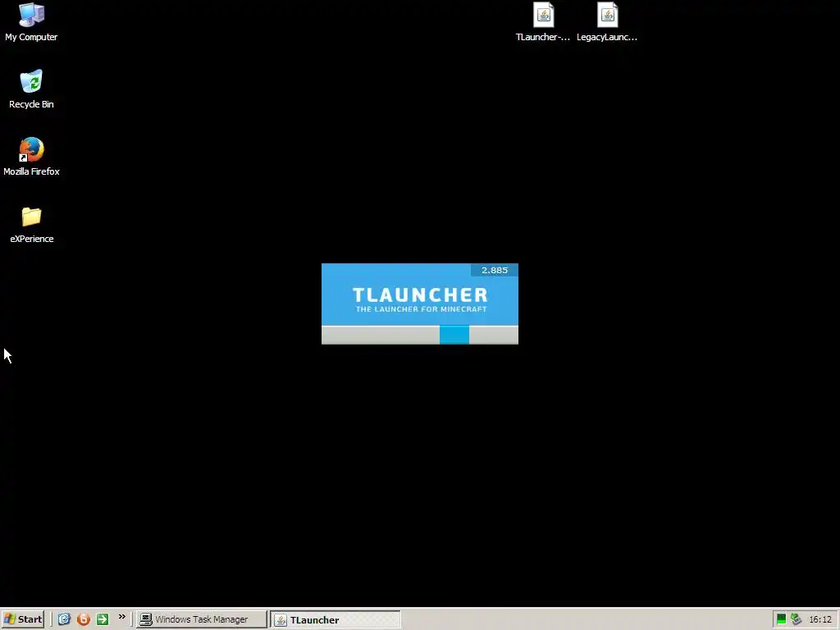Open the My Computer desktop icon
This screenshot has height=630, width=840.
pyautogui.click(x=31, y=22)
